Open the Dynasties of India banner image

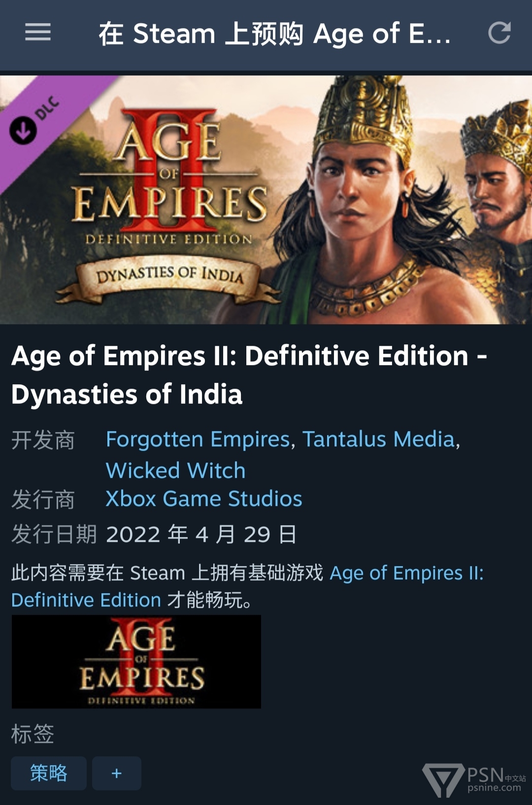click(266, 200)
